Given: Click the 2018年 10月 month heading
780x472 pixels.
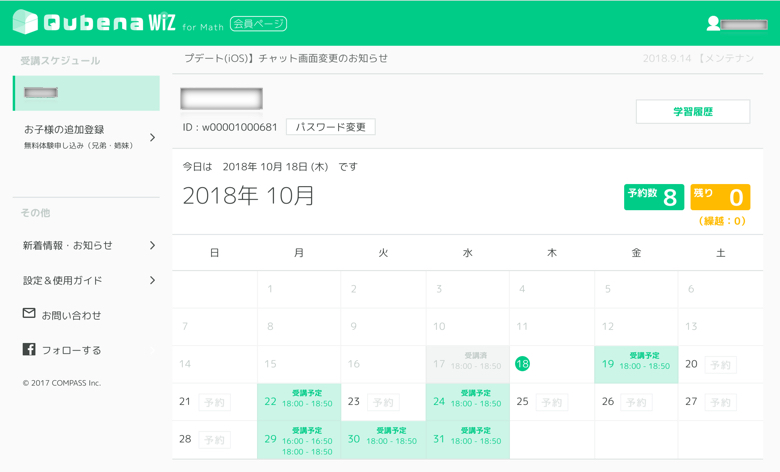Looking at the screenshot, I should pyautogui.click(x=248, y=195).
